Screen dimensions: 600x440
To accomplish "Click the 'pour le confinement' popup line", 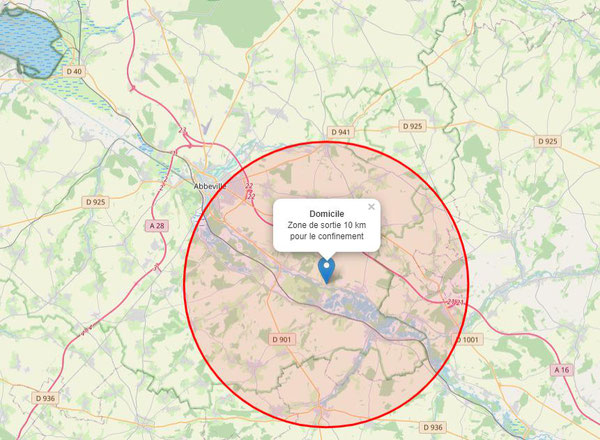I will tap(326, 236).
